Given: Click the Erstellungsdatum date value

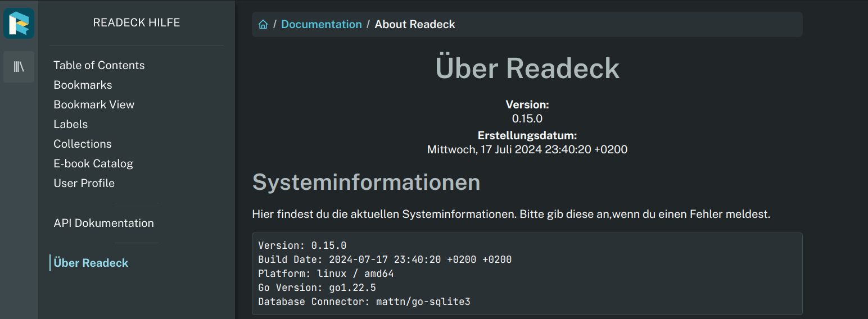Looking at the screenshot, I should click(x=527, y=149).
